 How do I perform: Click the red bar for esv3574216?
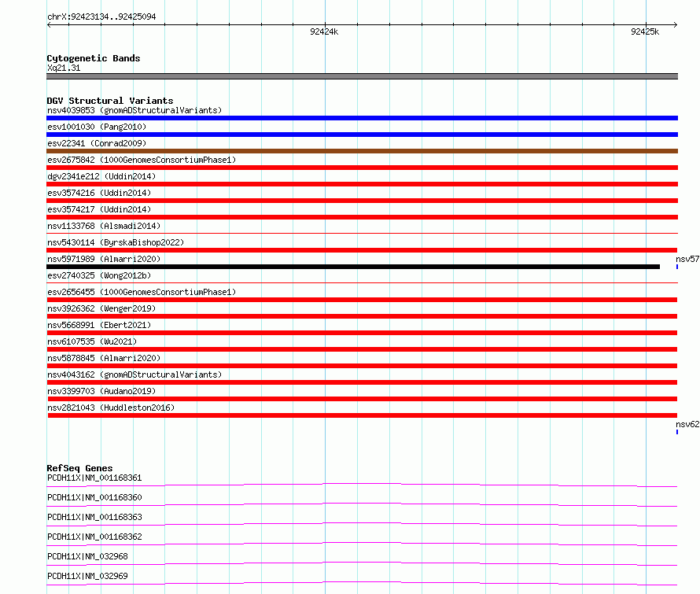(362, 201)
